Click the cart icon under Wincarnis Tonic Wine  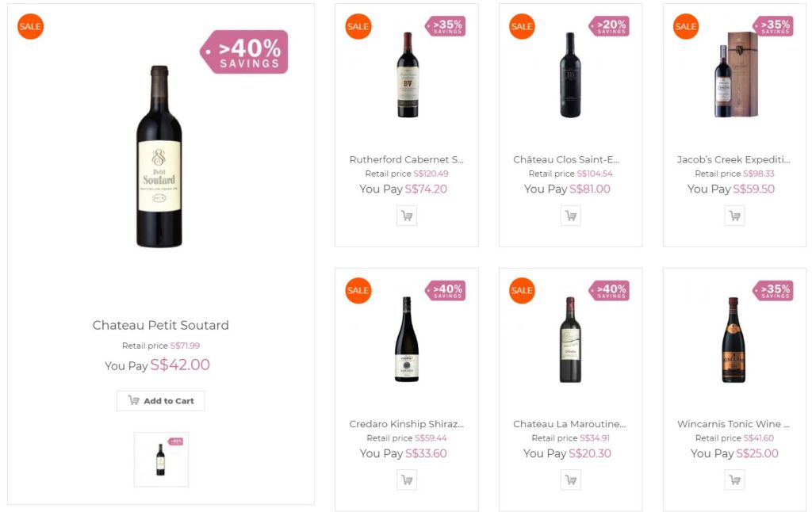pyautogui.click(x=734, y=480)
